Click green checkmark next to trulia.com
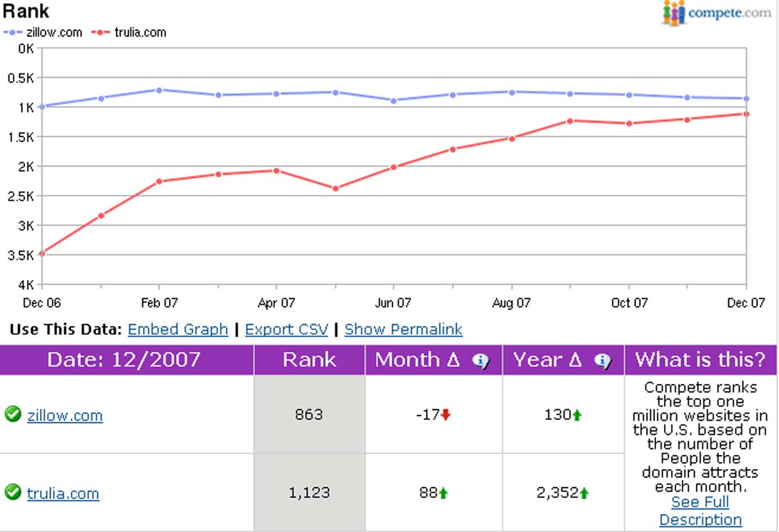This screenshot has width=779, height=532. coord(12,492)
